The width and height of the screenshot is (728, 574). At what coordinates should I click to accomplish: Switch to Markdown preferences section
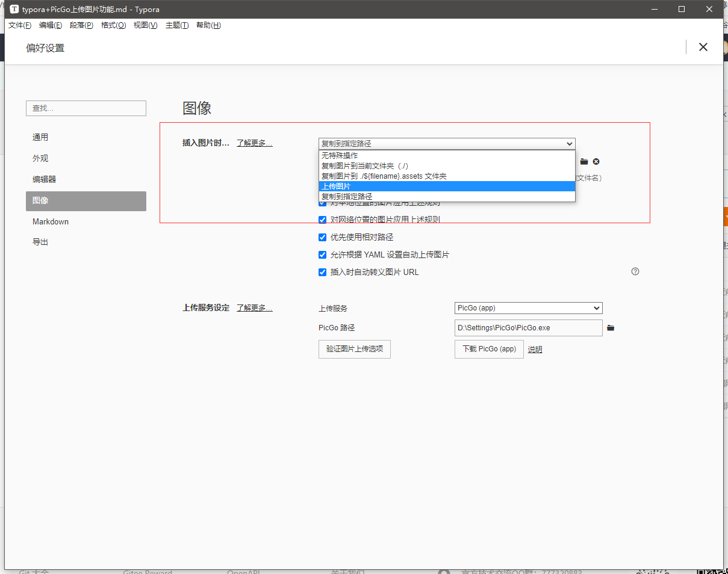86,221
